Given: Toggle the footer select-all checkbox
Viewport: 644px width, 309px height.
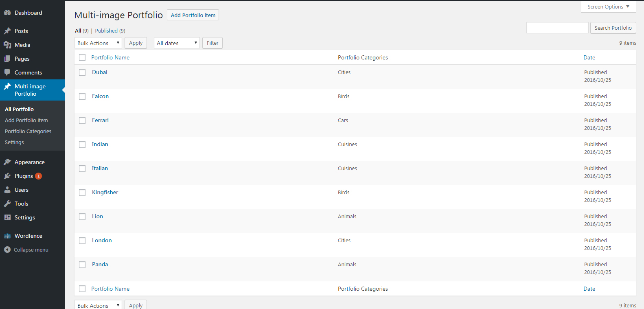Looking at the screenshot, I should (x=82, y=289).
